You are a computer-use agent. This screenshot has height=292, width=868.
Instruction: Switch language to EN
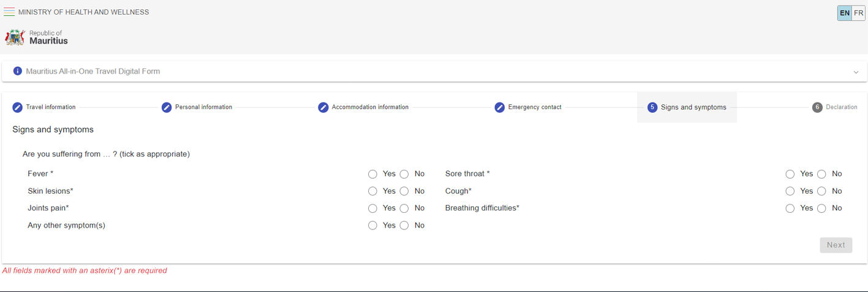845,13
